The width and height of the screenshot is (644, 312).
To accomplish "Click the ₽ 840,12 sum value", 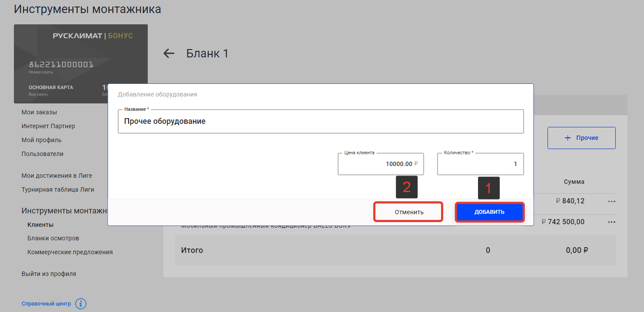I will 570,201.
